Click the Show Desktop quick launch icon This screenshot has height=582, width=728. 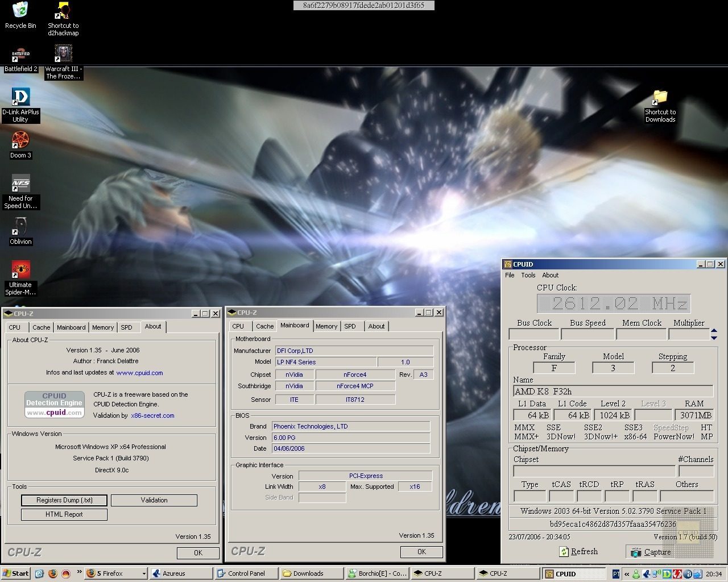(x=39, y=573)
